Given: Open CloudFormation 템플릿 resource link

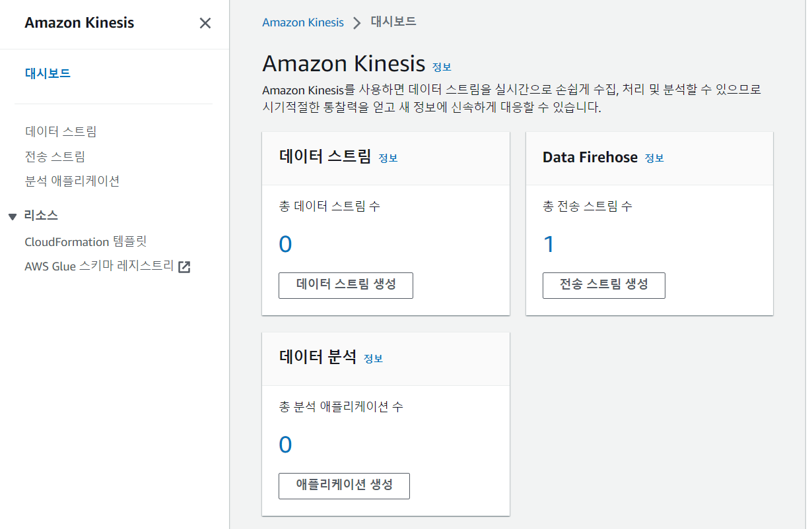Looking at the screenshot, I should (x=85, y=241).
